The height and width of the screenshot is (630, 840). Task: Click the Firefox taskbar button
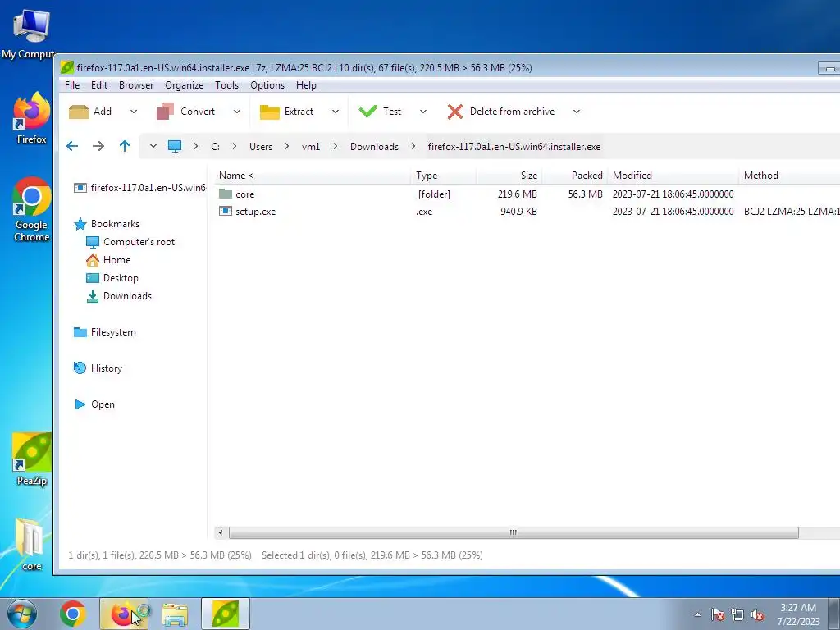click(124, 614)
